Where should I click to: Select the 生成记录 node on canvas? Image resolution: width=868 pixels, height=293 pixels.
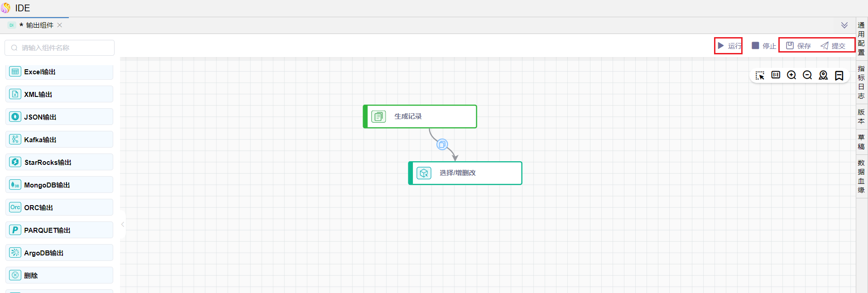[420, 116]
